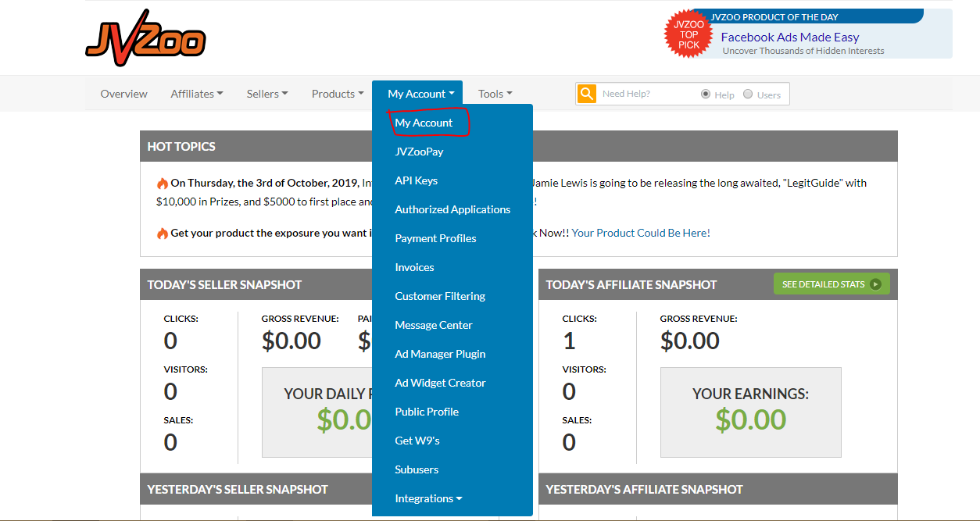Expand the Affiliates dropdown menu
This screenshot has width=980, height=521.
coord(197,94)
